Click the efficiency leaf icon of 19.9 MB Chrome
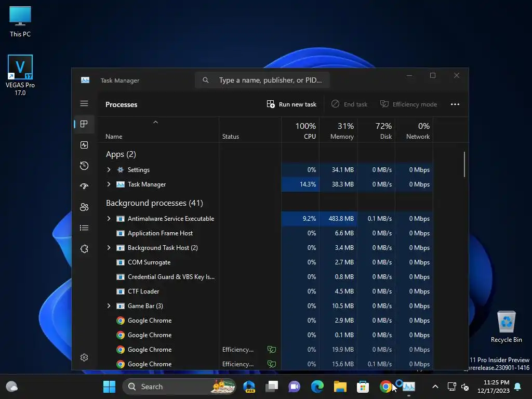The image size is (532, 399). [271, 350]
